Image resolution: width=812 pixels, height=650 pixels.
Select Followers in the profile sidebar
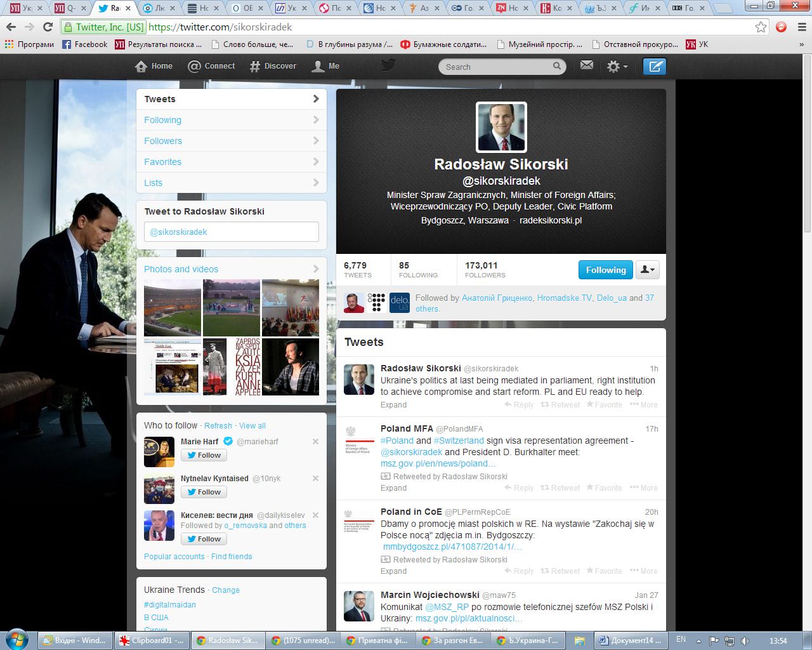pyautogui.click(x=163, y=141)
